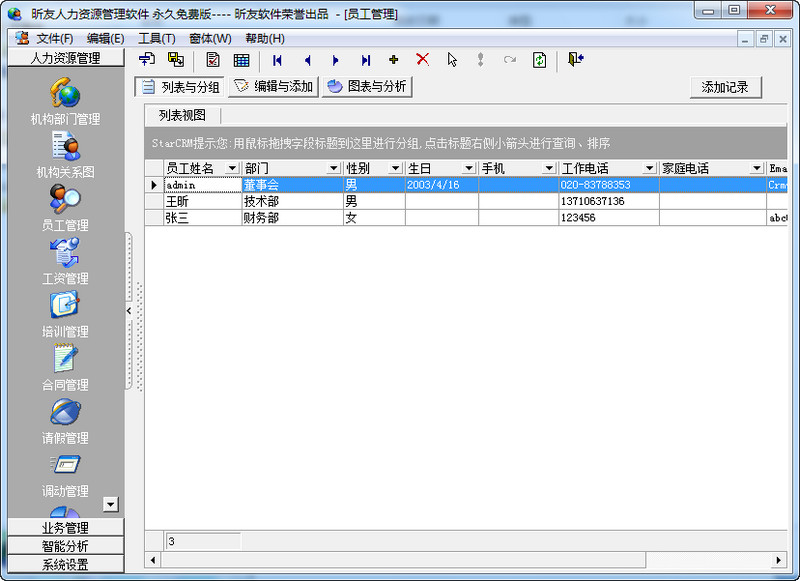Open the 员工管理 sidebar icon
800x581 pixels.
[x=65, y=199]
